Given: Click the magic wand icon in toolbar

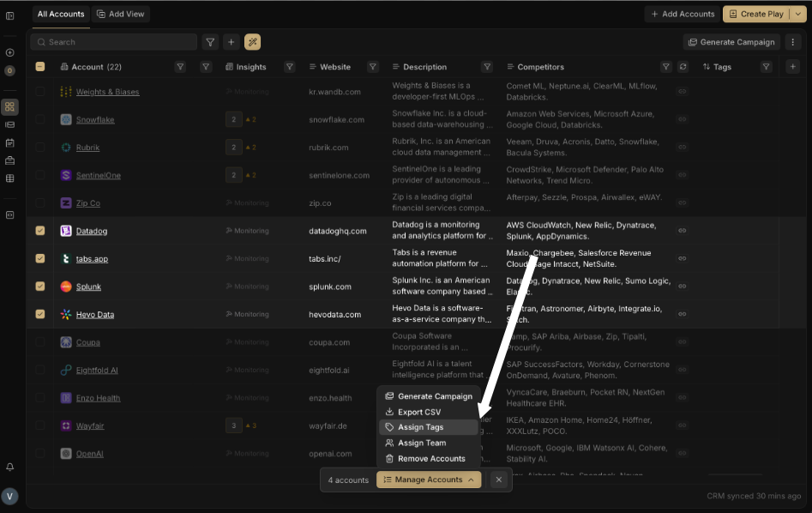Looking at the screenshot, I should (x=252, y=42).
